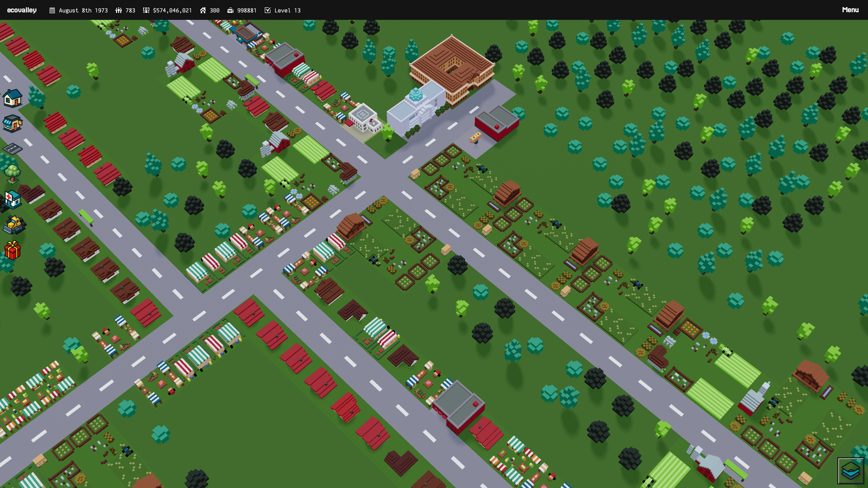Open the red gift box rewards

click(12, 250)
